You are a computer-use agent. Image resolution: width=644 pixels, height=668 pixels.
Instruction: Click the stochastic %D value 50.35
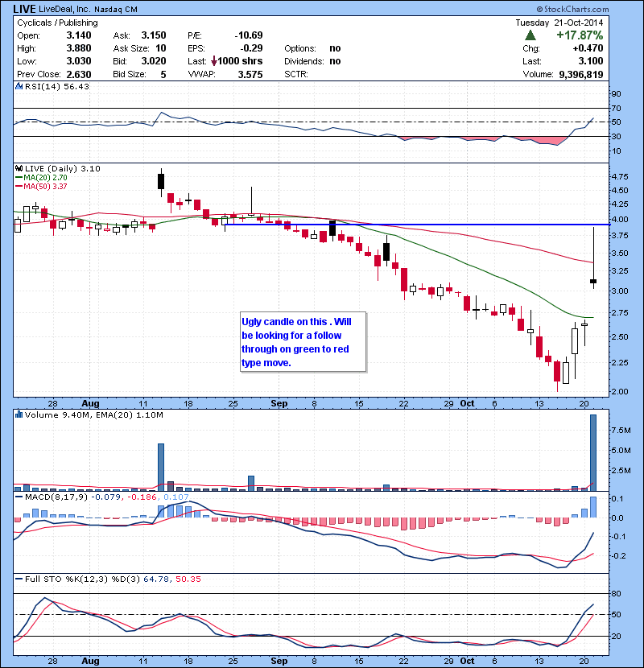(x=188, y=579)
